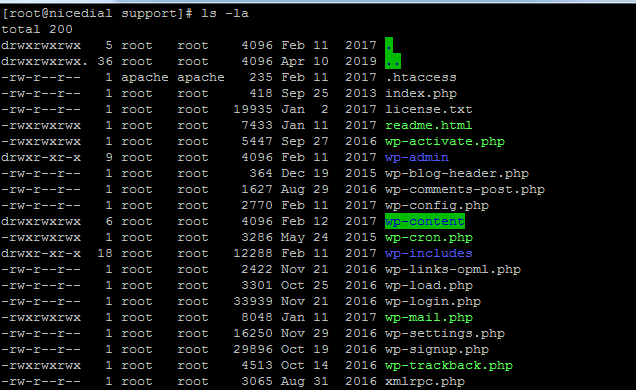Click file size '29896' of wp-signup.php
Image resolution: width=636 pixels, height=390 pixels.
coord(253,349)
